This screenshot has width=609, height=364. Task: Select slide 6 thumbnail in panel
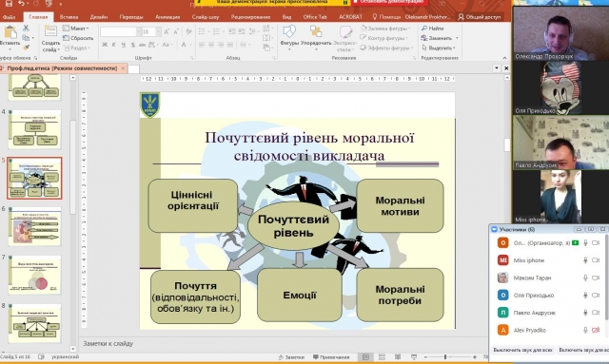34,226
